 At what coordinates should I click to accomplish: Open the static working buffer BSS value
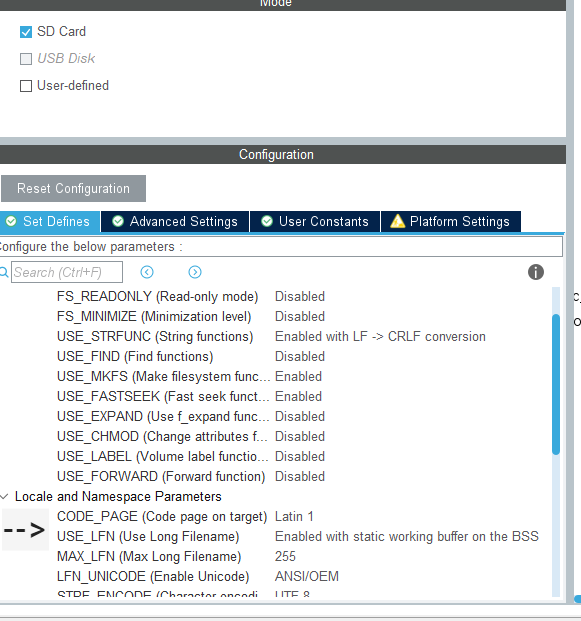[407, 537]
